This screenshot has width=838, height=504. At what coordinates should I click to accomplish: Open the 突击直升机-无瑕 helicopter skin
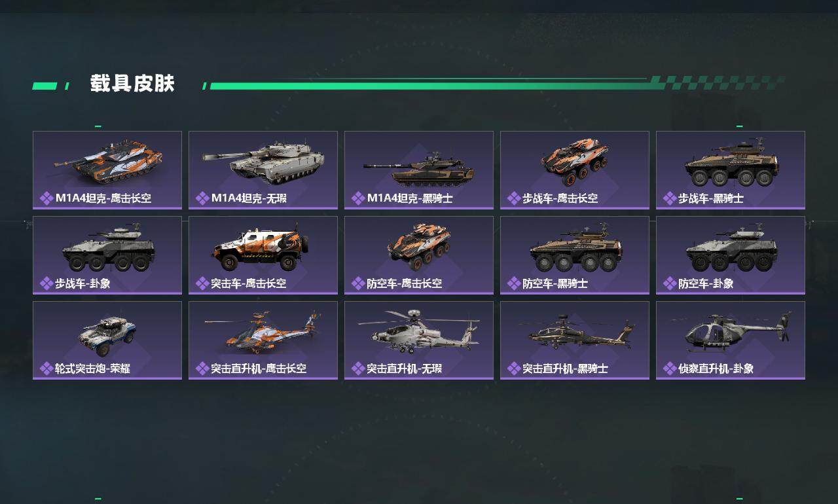click(419, 340)
